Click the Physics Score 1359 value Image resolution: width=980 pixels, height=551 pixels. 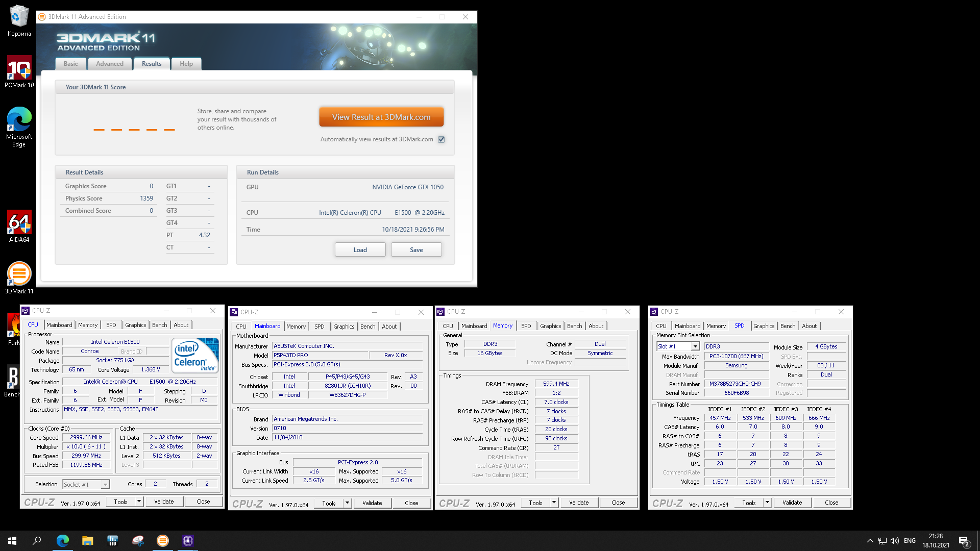click(146, 198)
